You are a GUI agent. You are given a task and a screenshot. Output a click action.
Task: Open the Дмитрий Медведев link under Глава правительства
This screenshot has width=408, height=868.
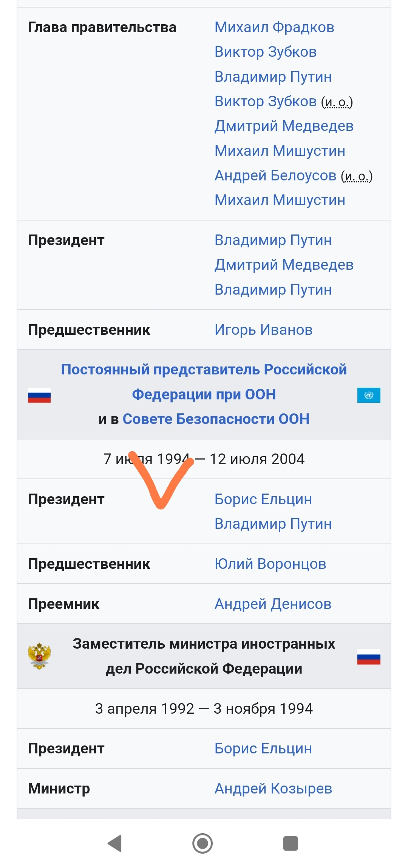284,126
